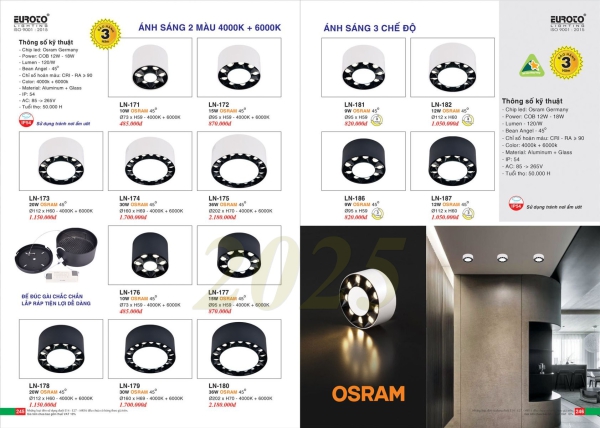Image resolution: width=600 pixels, height=428 pixels.
Task: Click the 3-mode light icon beside LN-181 price
Action: (377, 120)
